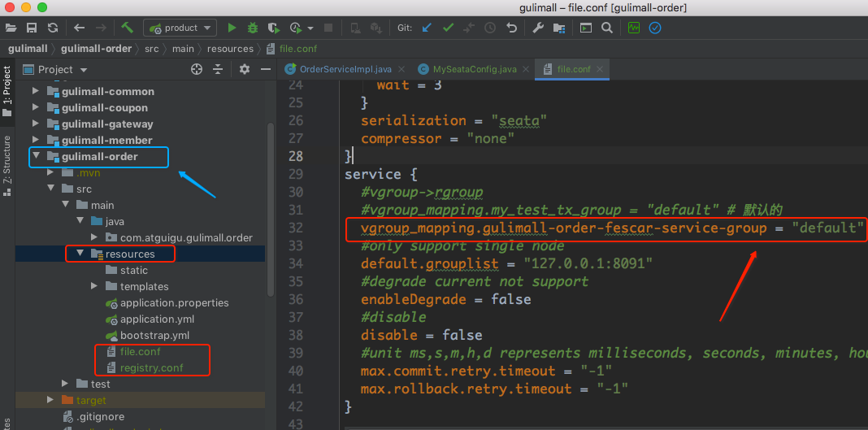Open Project panel gear settings
The width and height of the screenshot is (868, 430).
[245, 70]
